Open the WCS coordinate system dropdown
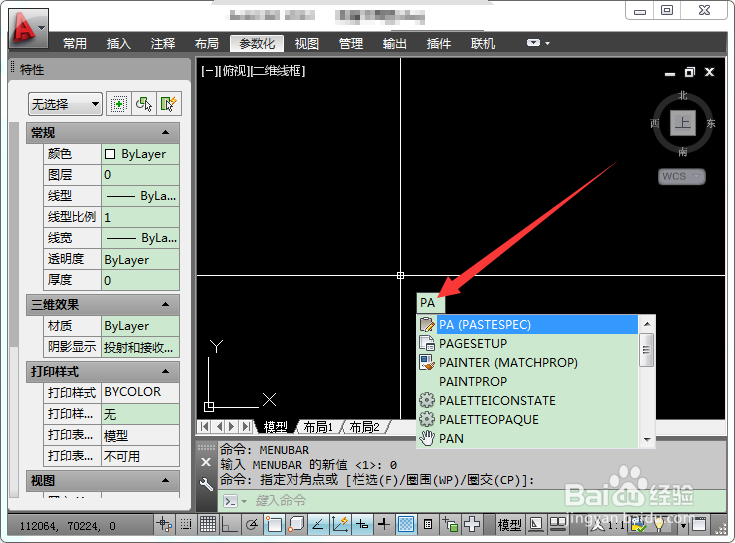Screen dimensions: 735x543 (x=682, y=177)
